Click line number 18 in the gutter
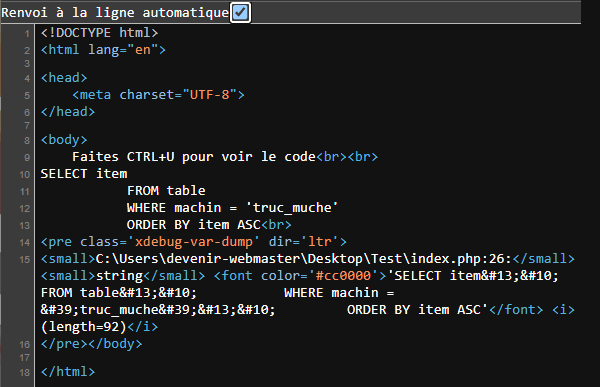 click(24, 372)
